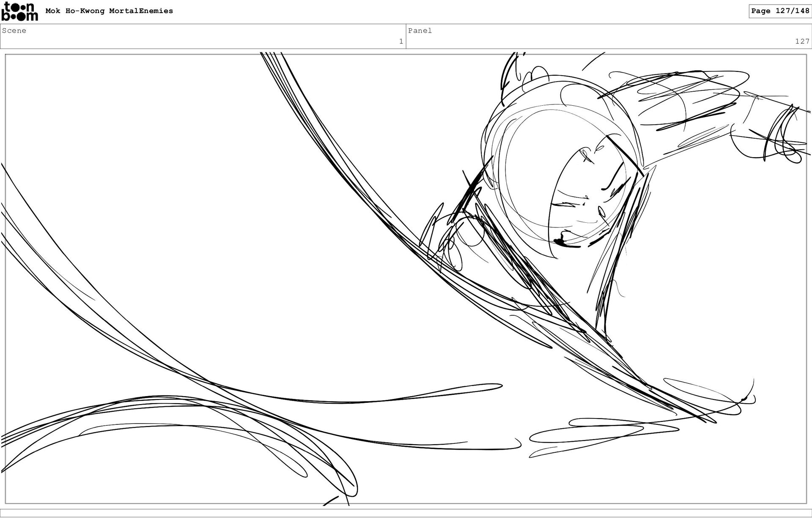The image size is (812, 525).
Task: Click the scene number 1 value
Action: [401, 41]
